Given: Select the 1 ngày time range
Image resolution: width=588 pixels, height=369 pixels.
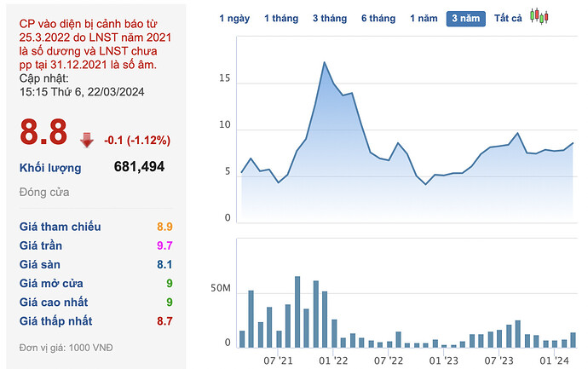Looking at the screenshot, I should click(234, 19).
